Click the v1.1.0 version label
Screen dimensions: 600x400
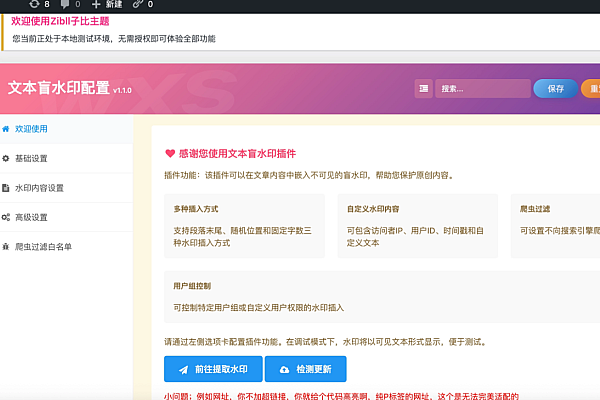pos(122,91)
